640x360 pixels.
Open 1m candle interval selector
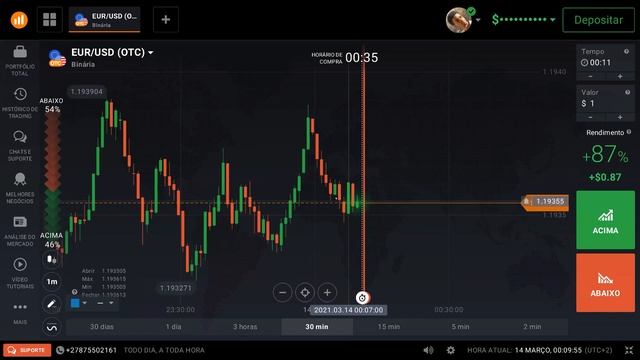[52, 282]
